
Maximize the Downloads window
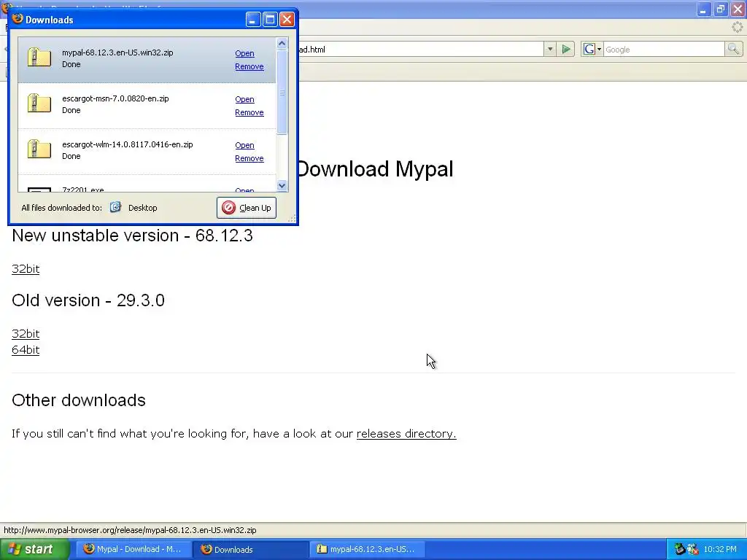(270, 20)
